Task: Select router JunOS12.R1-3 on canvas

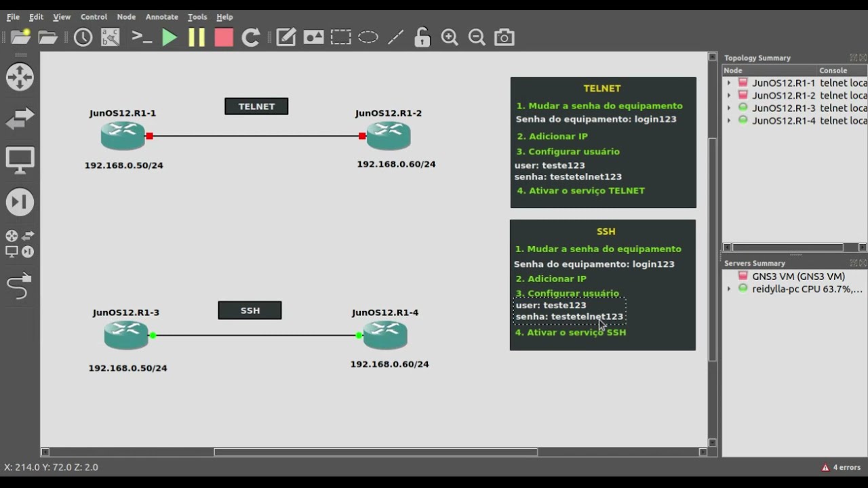Action: [126, 335]
